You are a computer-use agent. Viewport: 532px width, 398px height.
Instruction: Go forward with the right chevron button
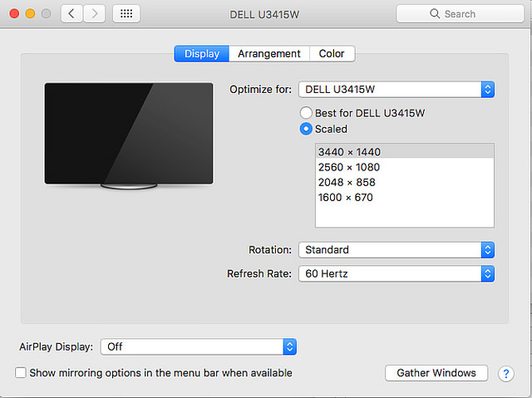pyautogui.click(x=94, y=14)
